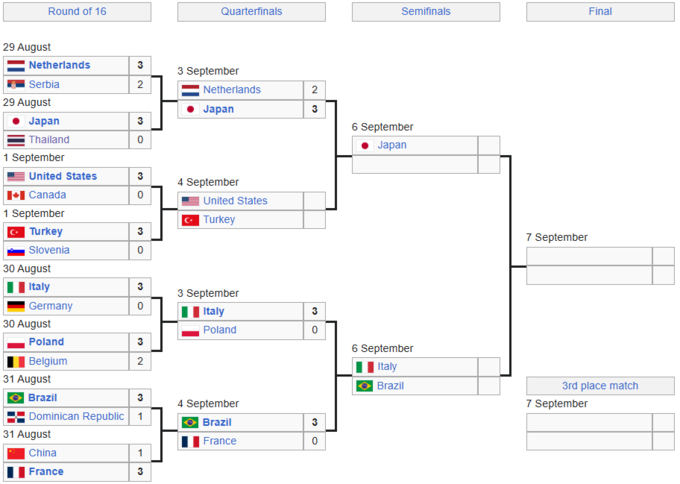Click the Belgium flag icon

click(x=15, y=361)
